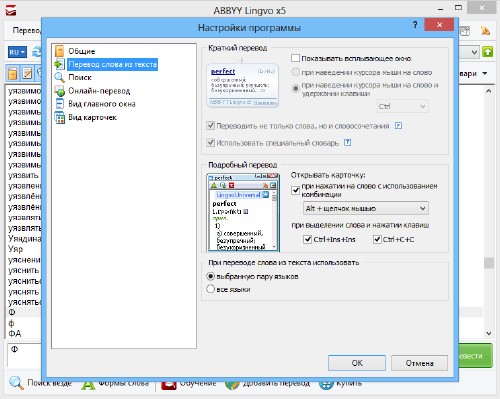Open the Ctrl key dropdown
The image size is (500, 399).
pyautogui.click(x=403, y=106)
